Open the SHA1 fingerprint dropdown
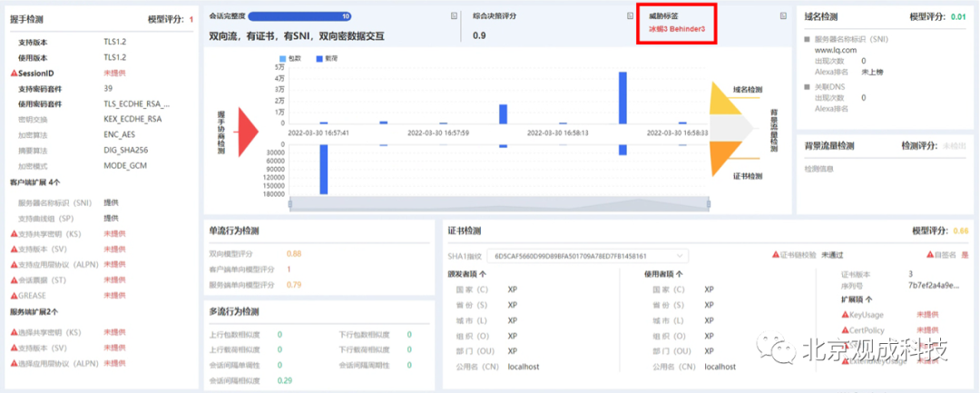Viewport: 980px width, 393px height. pyautogui.click(x=587, y=256)
